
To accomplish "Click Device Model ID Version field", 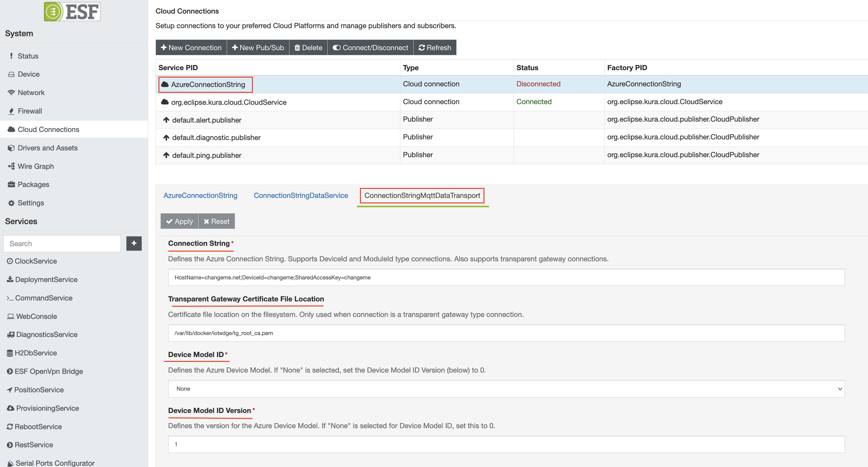I will [506, 444].
